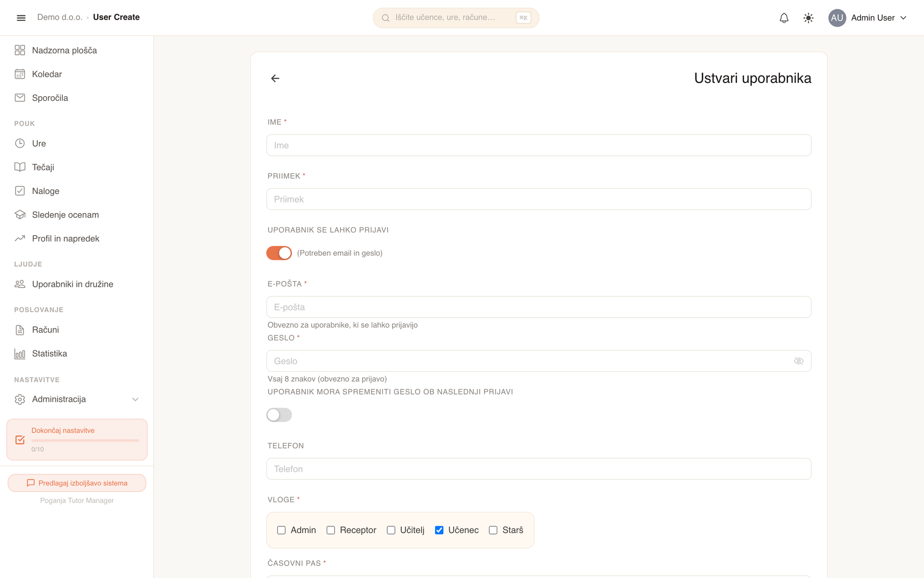Image resolution: width=924 pixels, height=578 pixels.
Task: Check the Starš role checkbox
Action: pyautogui.click(x=493, y=530)
